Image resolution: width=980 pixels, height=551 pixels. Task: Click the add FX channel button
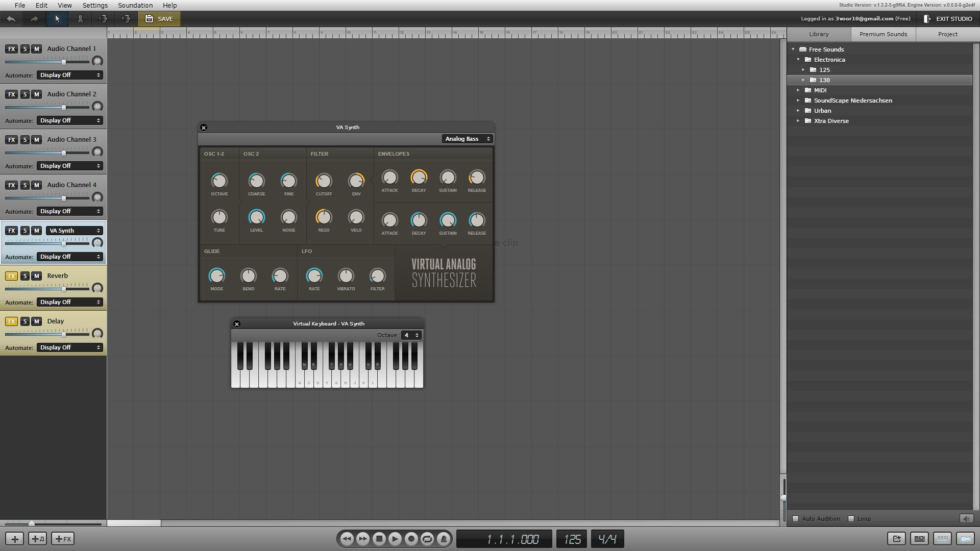63,539
